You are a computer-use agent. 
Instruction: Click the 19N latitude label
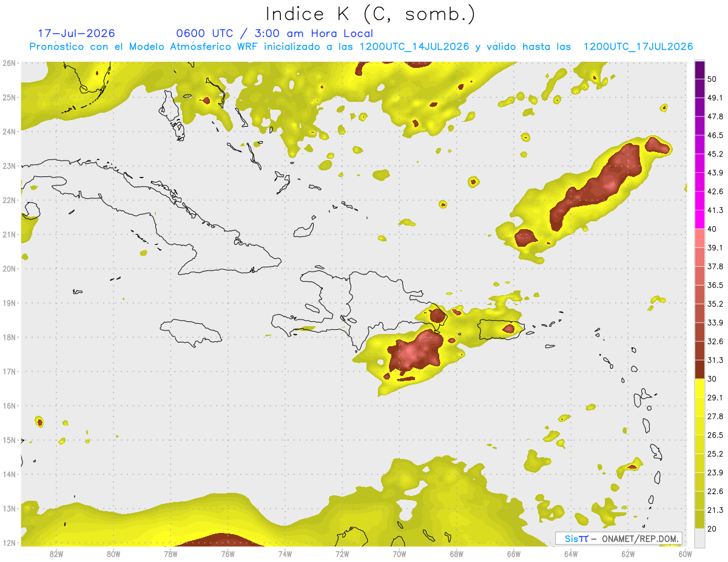pos(9,303)
